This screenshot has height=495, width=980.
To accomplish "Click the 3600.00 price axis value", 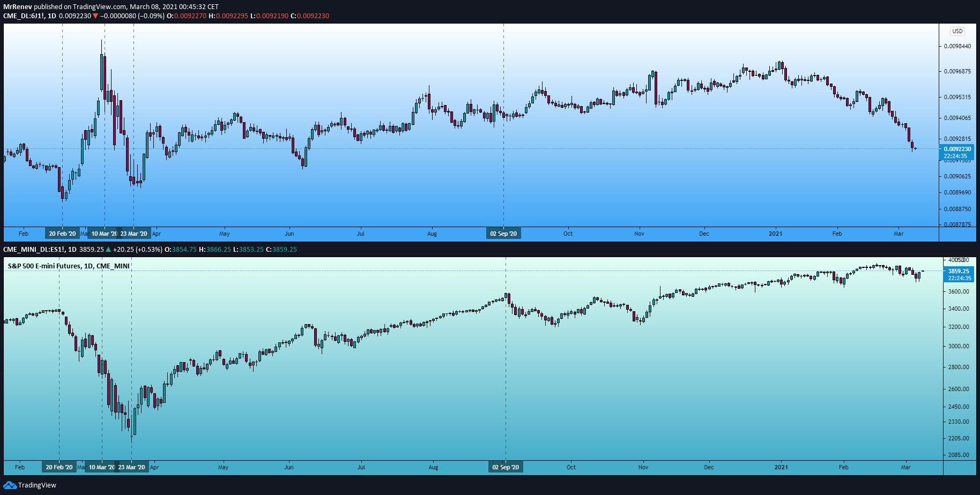I will [959, 292].
